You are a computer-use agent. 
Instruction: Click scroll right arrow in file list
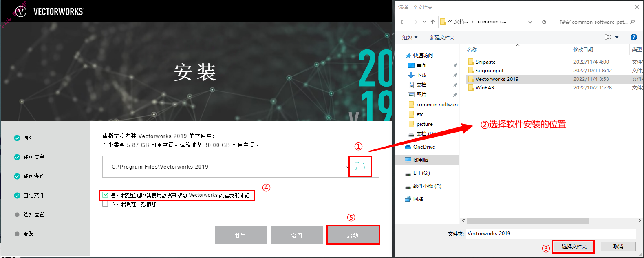tap(640, 221)
